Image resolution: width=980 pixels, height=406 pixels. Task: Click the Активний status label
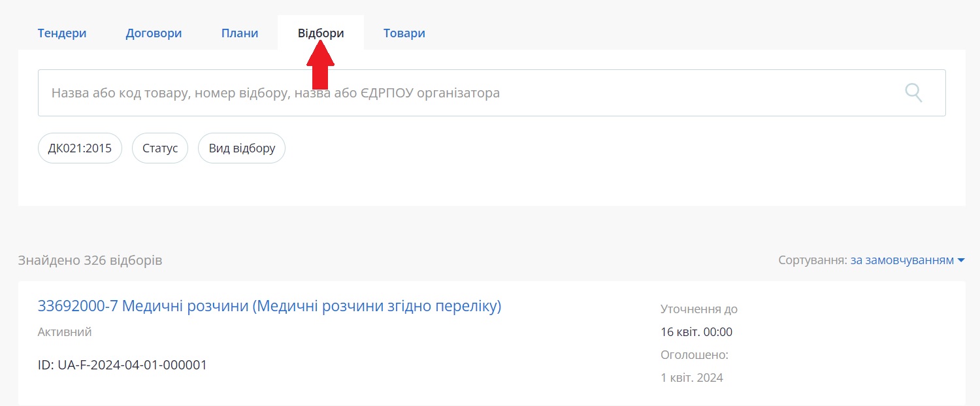(x=65, y=332)
